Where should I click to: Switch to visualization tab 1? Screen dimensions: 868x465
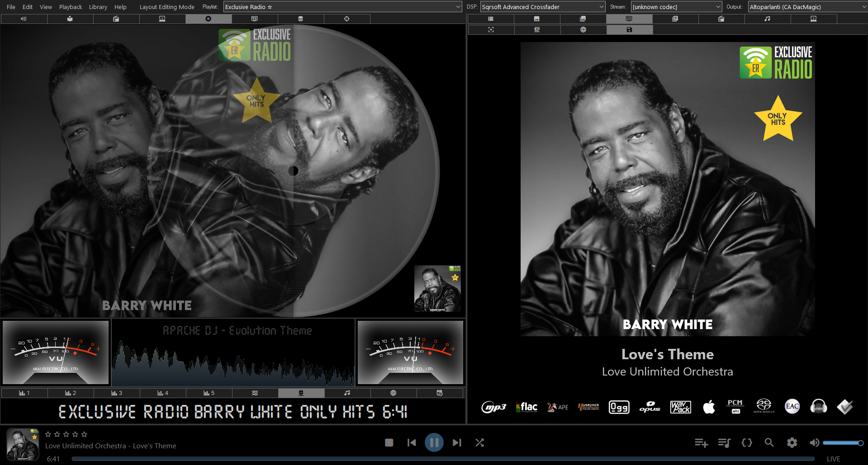[24, 393]
